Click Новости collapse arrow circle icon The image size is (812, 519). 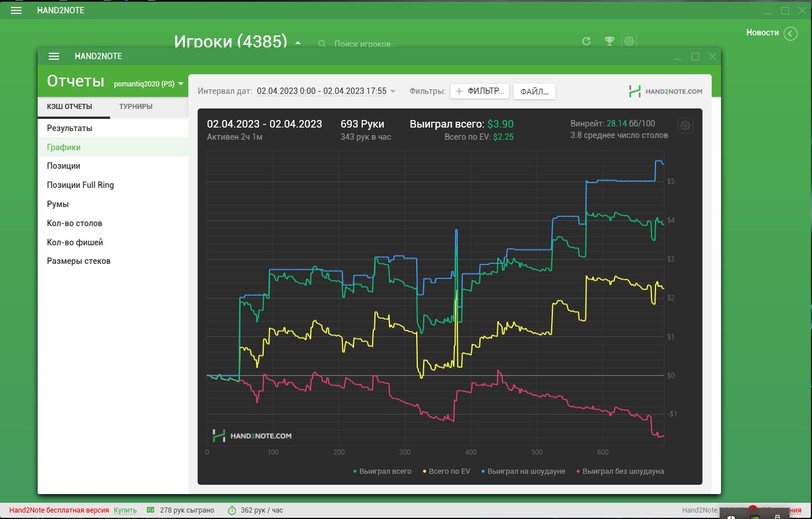791,34
